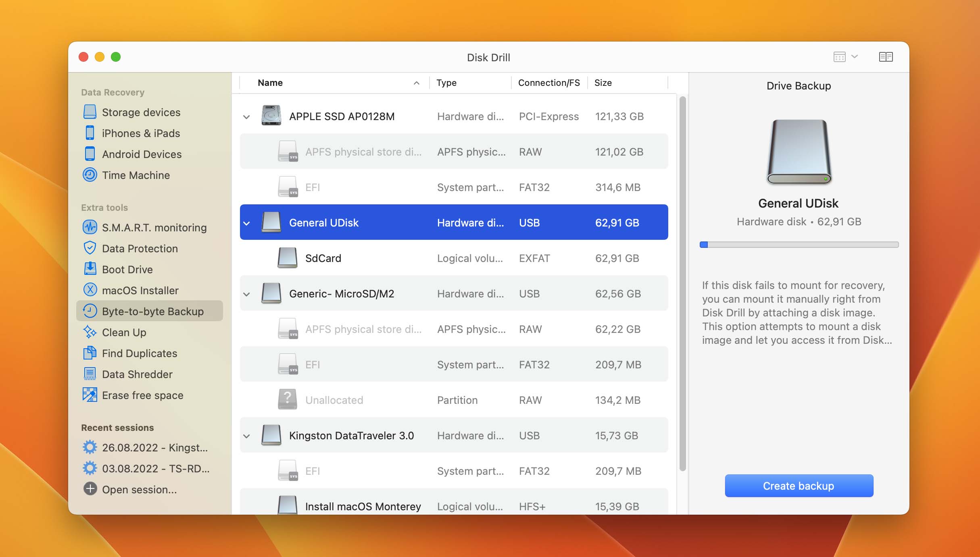Open S.M.A.R.T. monitoring tool icon
Screen dimensions: 980x557
click(90, 227)
